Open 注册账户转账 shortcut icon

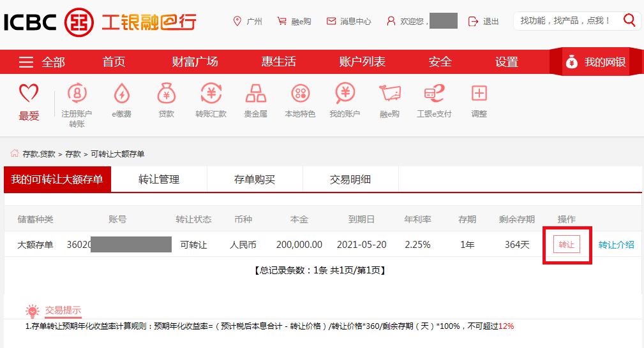click(77, 93)
